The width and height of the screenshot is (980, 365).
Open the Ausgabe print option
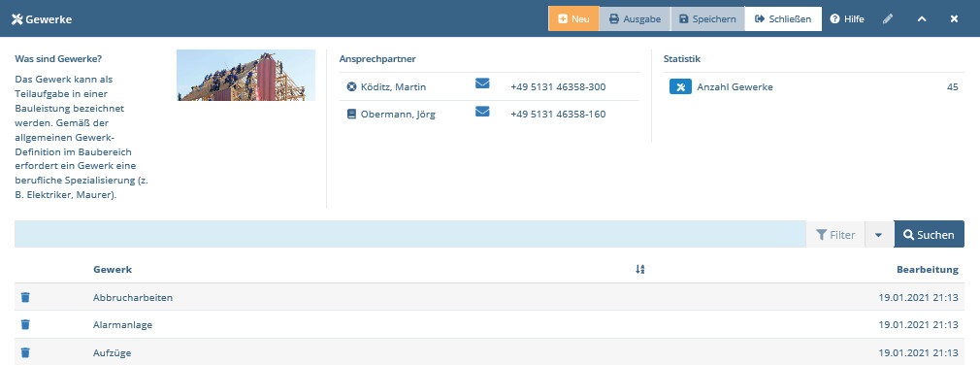[635, 18]
